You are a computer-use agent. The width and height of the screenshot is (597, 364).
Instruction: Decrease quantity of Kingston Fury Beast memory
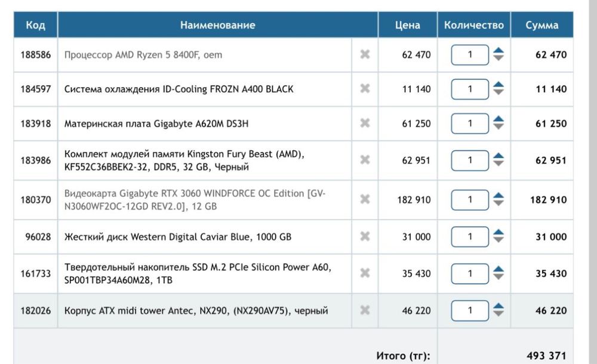[498, 164]
